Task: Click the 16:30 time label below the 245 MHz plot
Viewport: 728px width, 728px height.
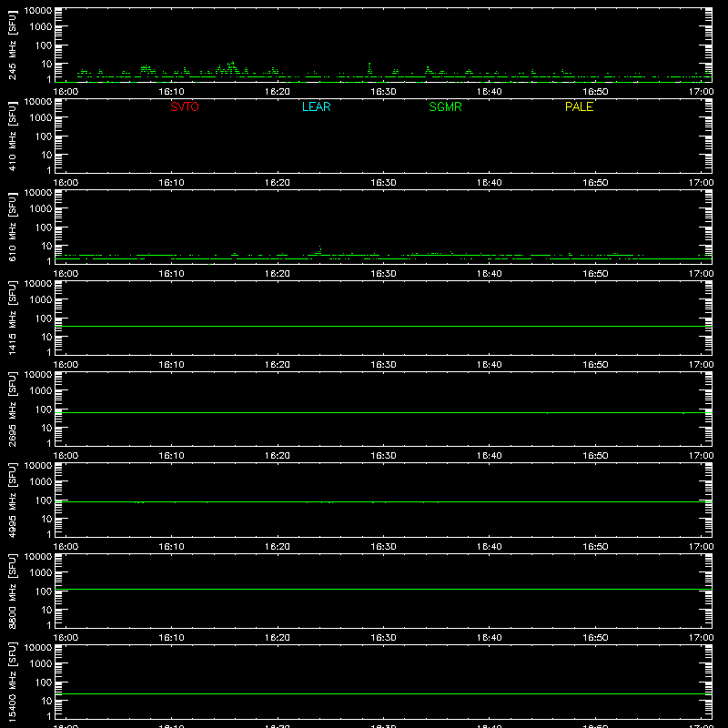Action: click(x=383, y=92)
